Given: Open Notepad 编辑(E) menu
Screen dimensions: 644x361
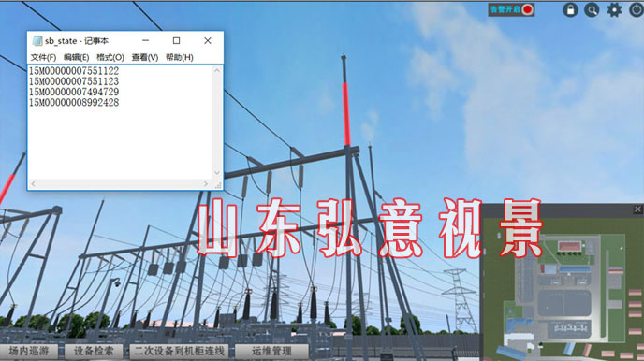Looking at the screenshot, I should [77, 57].
